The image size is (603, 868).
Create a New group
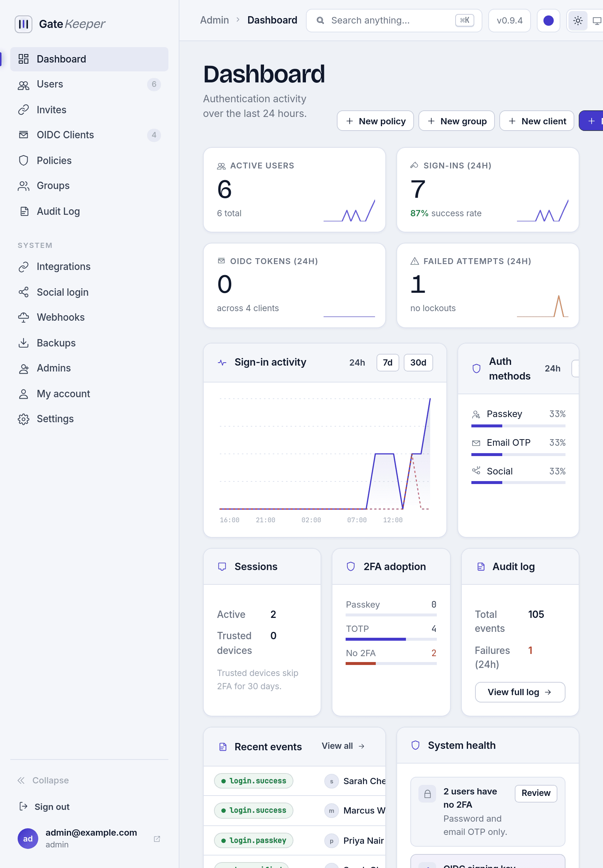(457, 121)
